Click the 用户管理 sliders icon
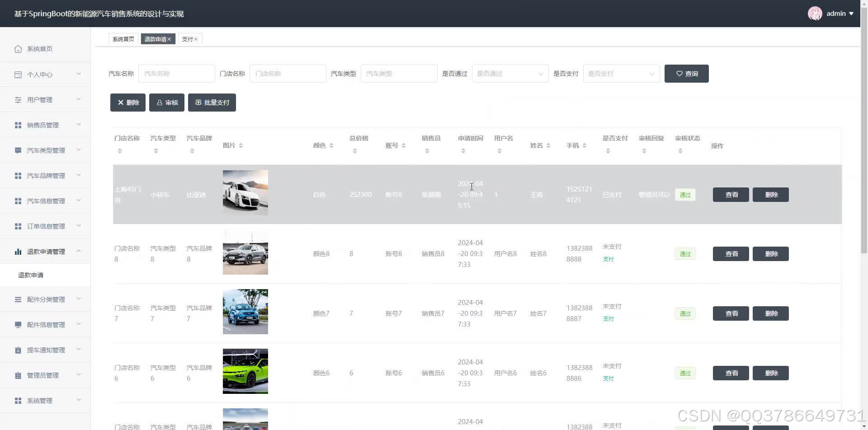Screen dimensions: 868x430 click(x=18, y=100)
